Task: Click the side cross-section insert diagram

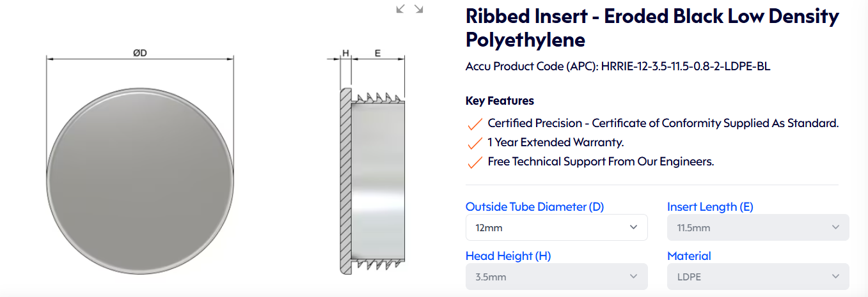Action: click(x=372, y=180)
